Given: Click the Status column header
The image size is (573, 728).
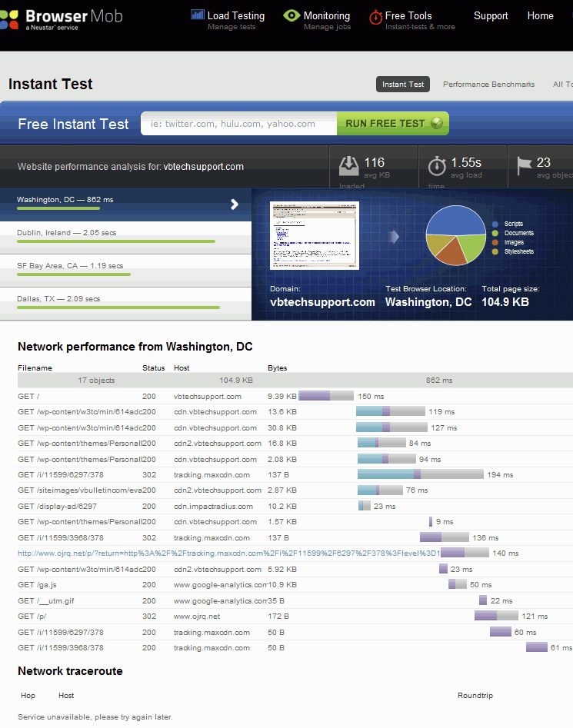Looking at the screenshot, I should [x=154, y=368].
